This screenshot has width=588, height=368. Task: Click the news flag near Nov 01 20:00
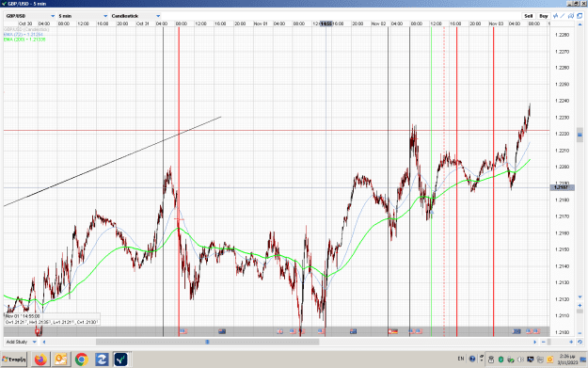pyautogui.click(x=353, y=331)
